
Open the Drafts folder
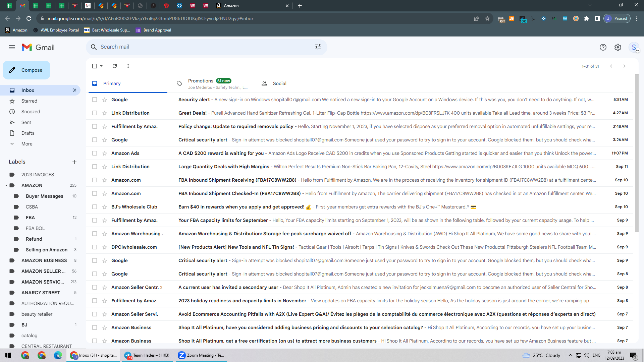tap(40, 133)
